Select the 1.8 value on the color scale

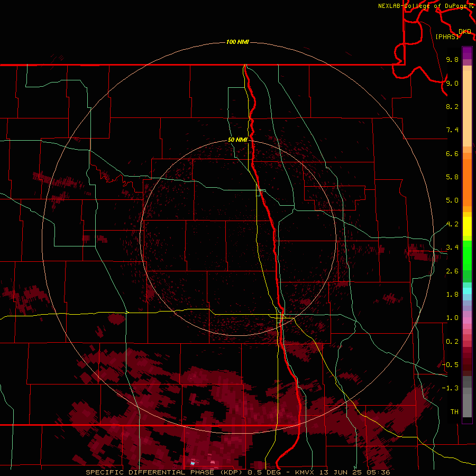pyautogui.click(x=452, y=295)
